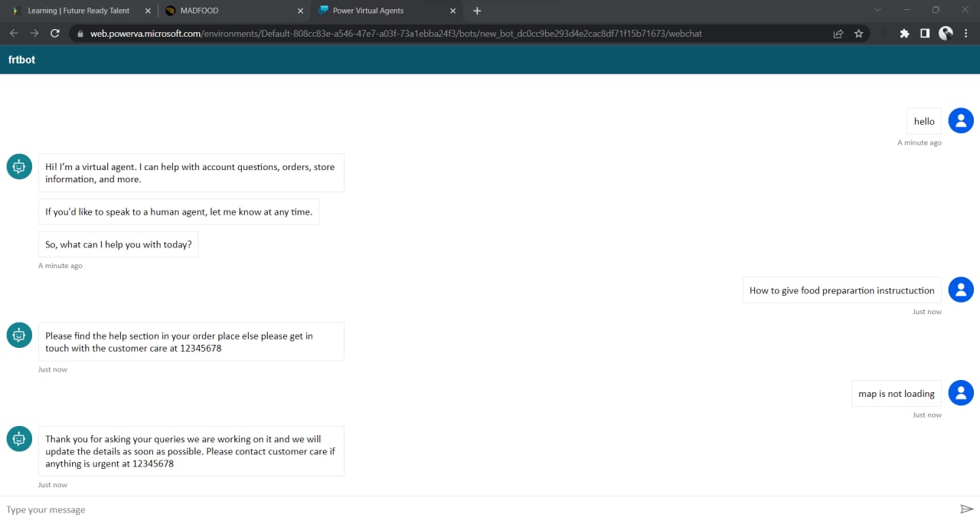Open the Chrome three-dot menu
The image size is (980, 521).
pos(967,34)
